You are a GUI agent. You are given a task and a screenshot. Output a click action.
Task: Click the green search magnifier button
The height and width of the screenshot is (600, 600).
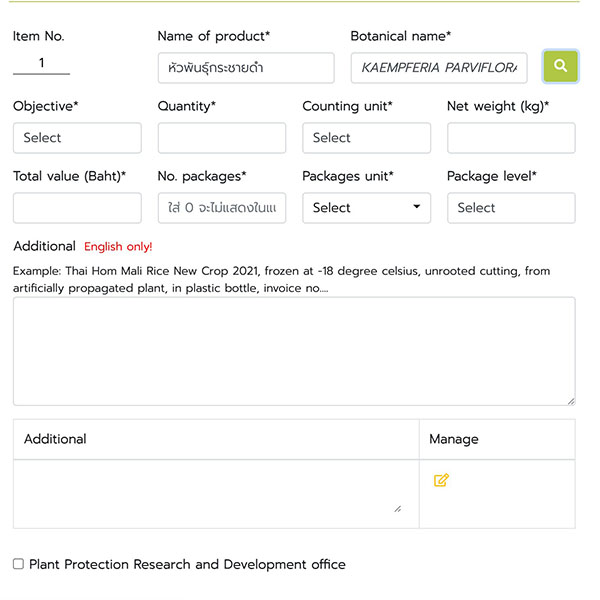coord(560,66)
